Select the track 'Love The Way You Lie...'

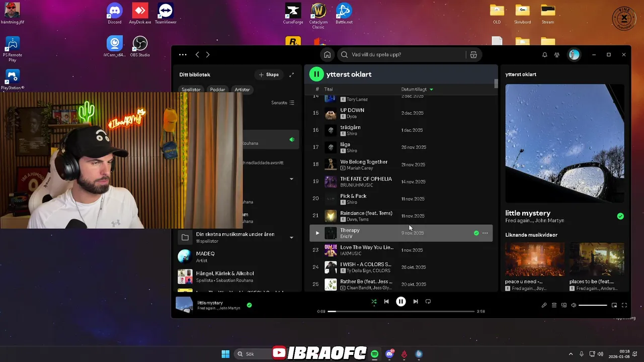point(401,250)
